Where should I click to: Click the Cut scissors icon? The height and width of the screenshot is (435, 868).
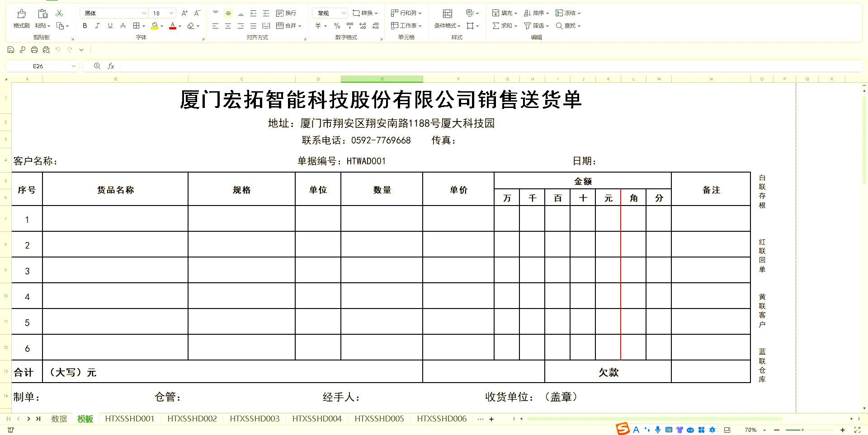pos(59,14)
